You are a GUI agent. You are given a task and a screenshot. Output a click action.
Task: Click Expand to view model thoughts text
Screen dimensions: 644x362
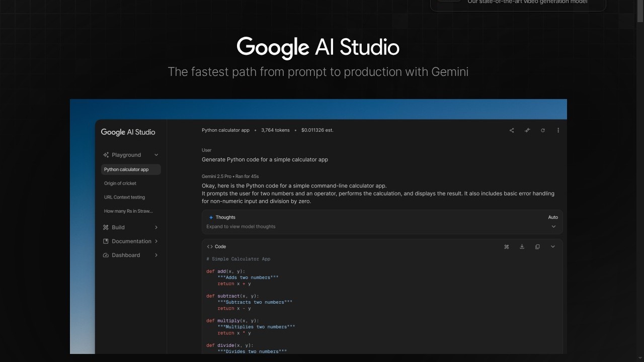tap(241, 227)
